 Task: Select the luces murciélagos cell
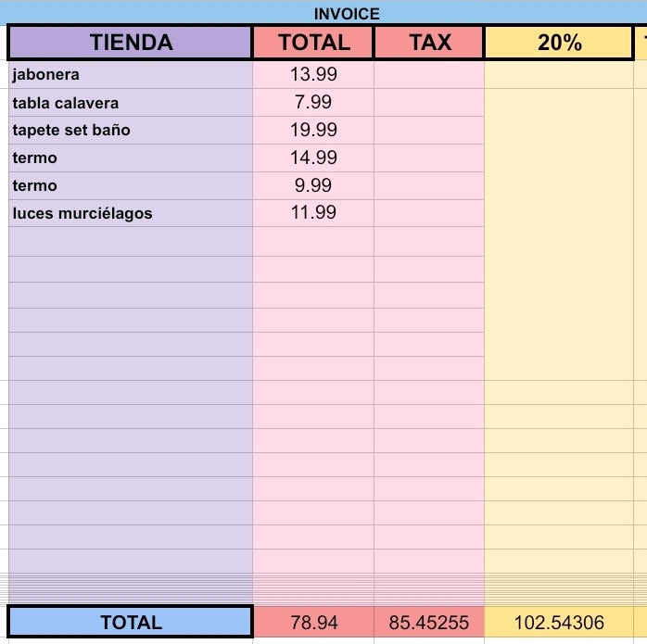131,213
